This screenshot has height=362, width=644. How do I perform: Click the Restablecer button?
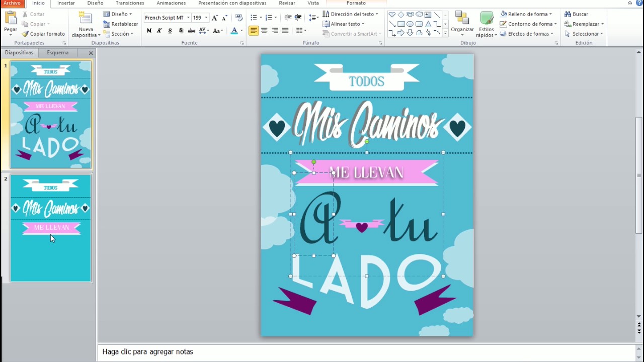(x=124, y=24)
